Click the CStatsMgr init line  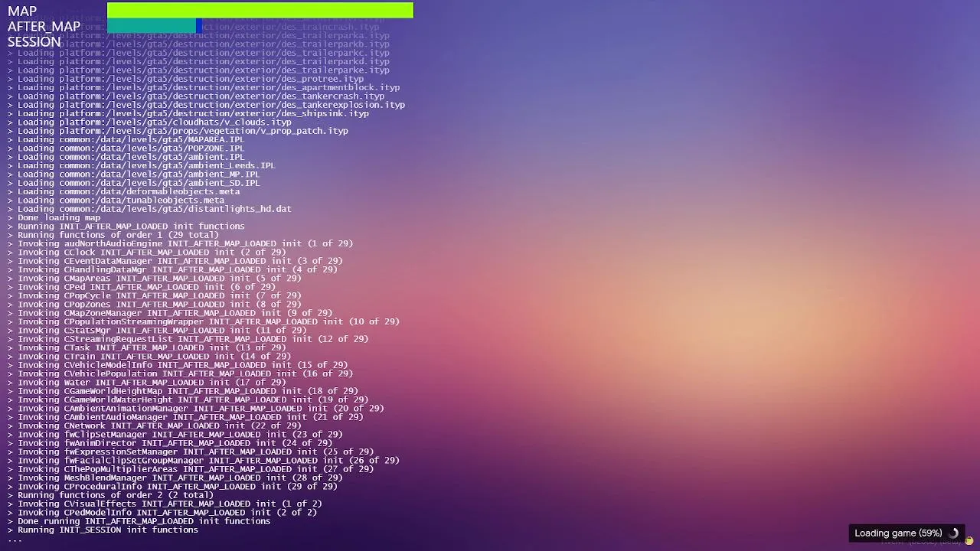(157, 331)
